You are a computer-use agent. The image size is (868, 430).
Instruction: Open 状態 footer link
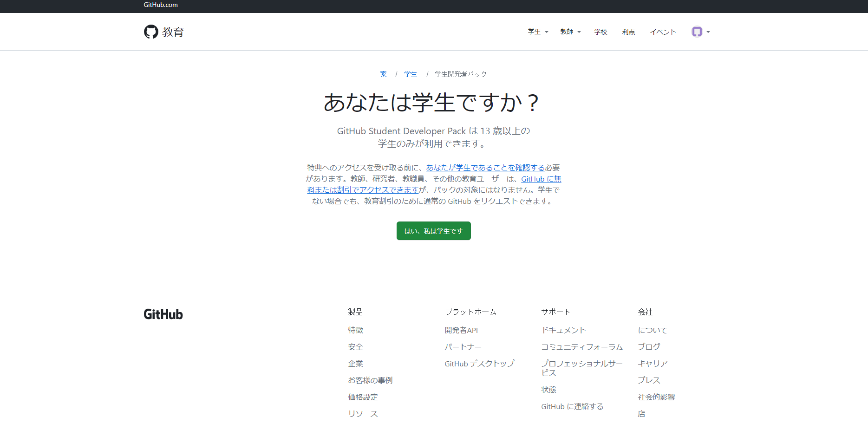tap(548, 390)
